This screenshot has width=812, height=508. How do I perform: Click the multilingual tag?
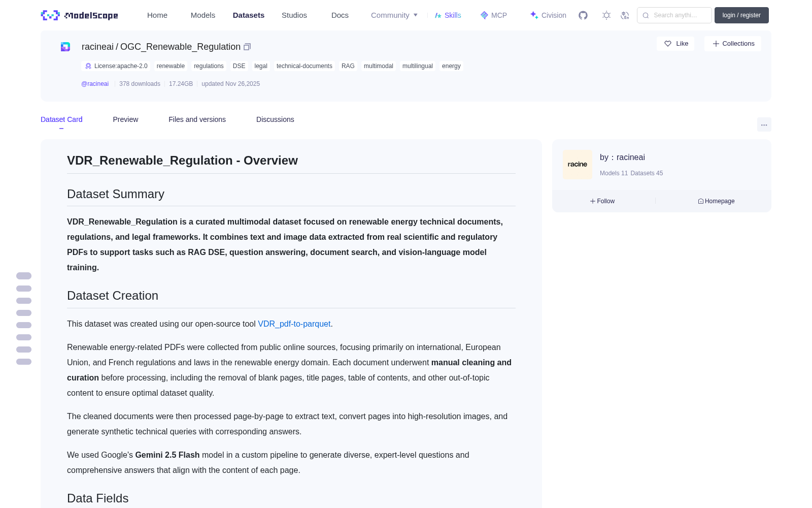(x=418, y=66)
